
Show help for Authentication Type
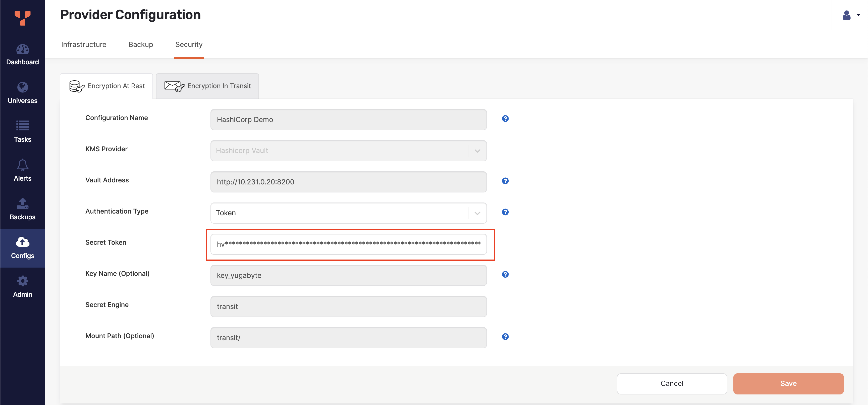(505, 212)
